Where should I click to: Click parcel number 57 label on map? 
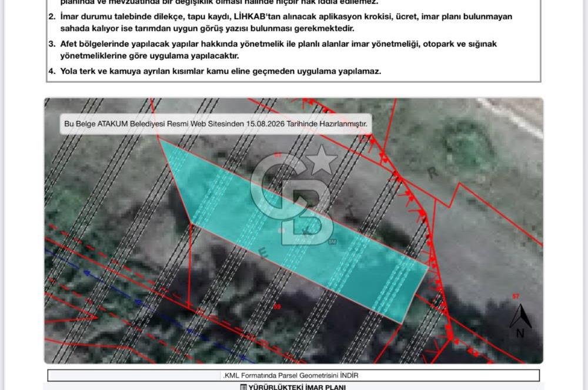coord(516,297)
